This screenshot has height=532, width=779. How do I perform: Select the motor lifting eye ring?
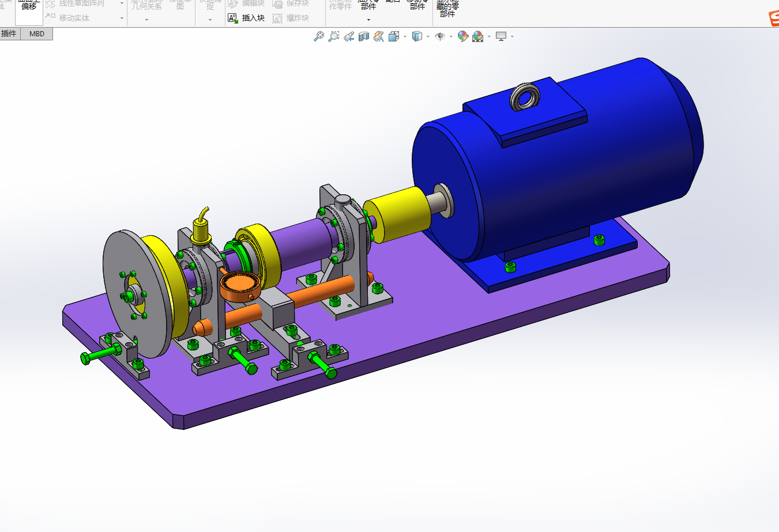click(x=525, y=97)
